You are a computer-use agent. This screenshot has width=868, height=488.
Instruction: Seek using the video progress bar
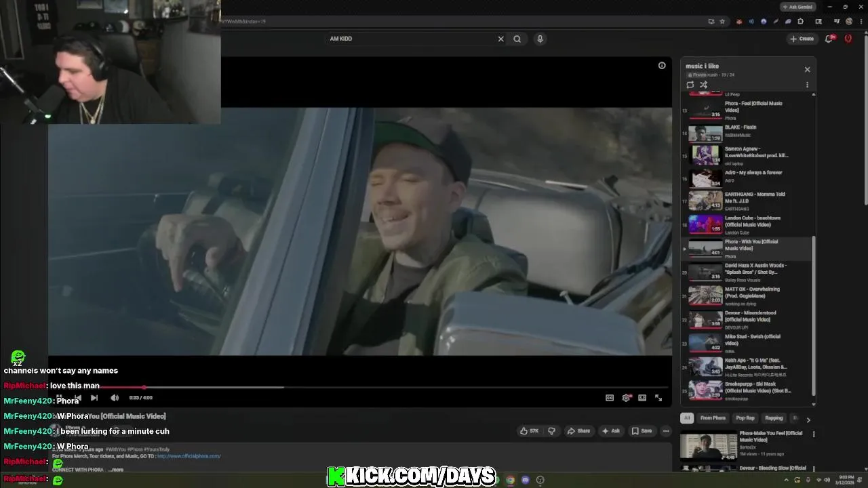coord(359,387)
